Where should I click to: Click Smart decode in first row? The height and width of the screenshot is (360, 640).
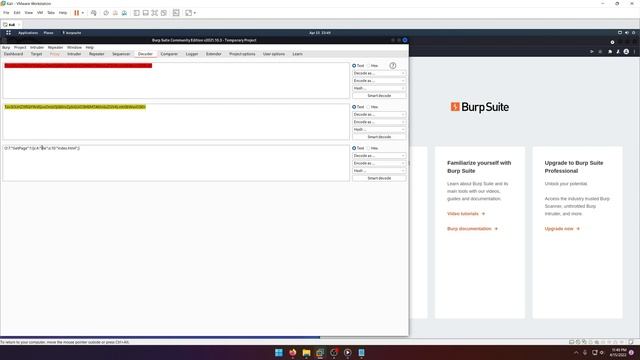(x=379, y=96)
